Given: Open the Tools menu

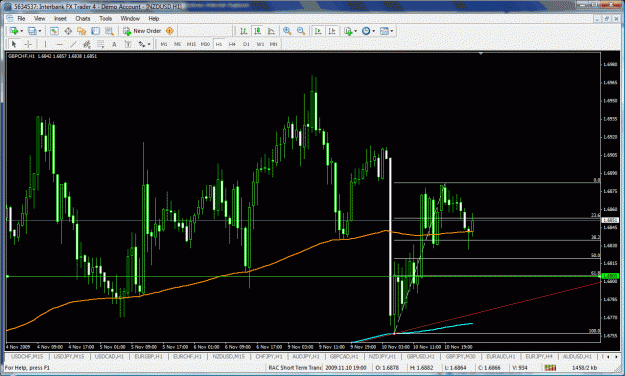Looking at the screenshot, I should 106,19.
